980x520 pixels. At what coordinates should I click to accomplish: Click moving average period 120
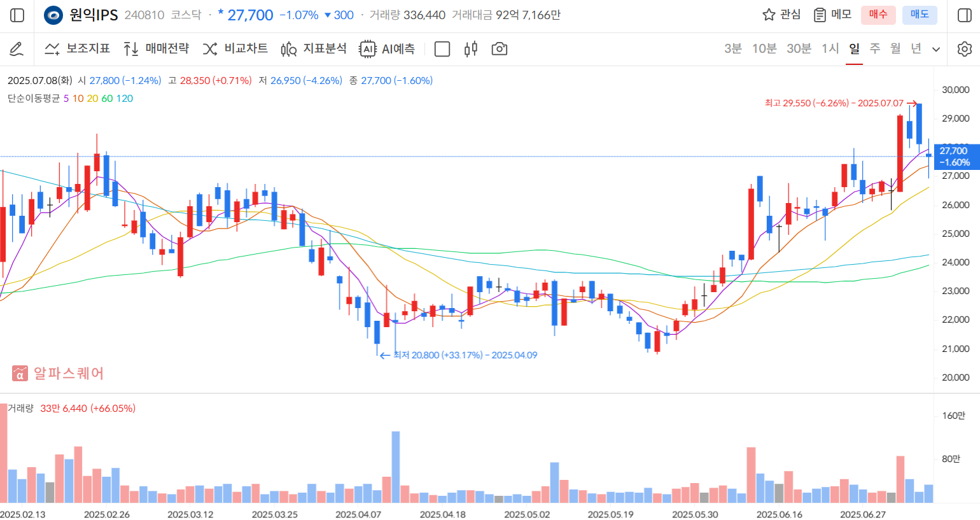click(125, 99)
